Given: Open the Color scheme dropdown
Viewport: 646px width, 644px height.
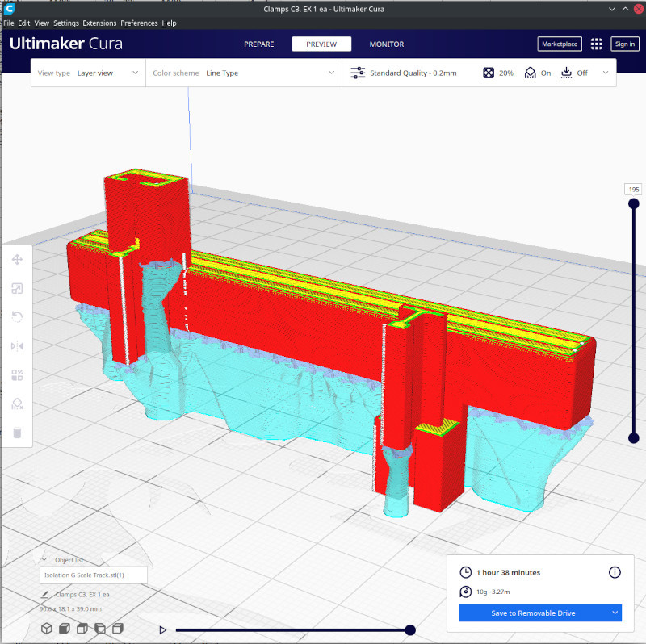Looking at the screenshot, I should [244, 73].
